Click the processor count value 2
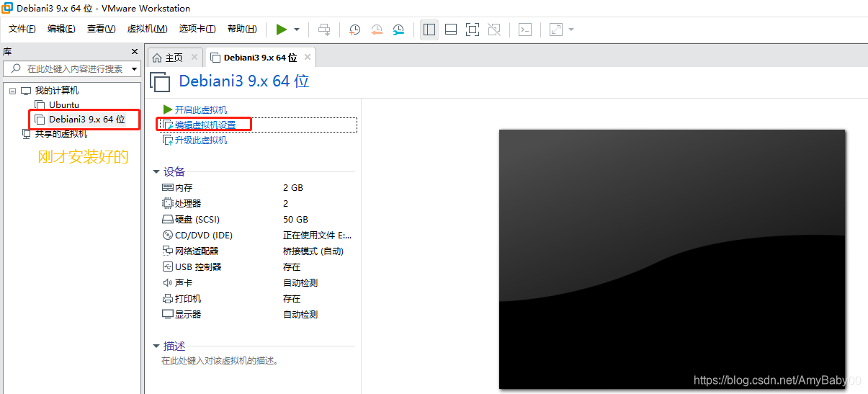 tap(286, 204)
